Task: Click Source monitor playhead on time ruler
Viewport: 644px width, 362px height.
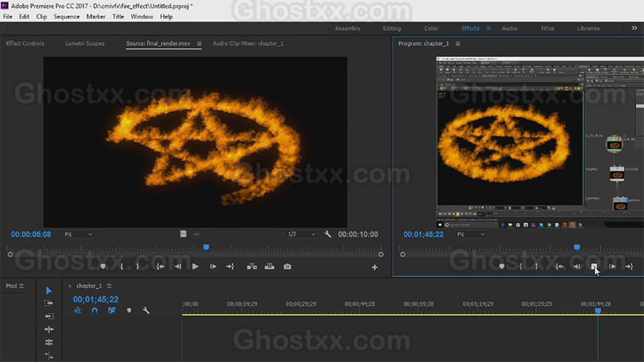Action: click(206, 247)
